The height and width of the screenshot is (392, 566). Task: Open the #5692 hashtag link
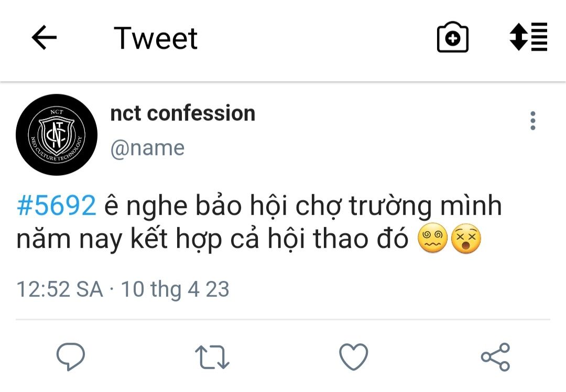(x=57, y=206)
